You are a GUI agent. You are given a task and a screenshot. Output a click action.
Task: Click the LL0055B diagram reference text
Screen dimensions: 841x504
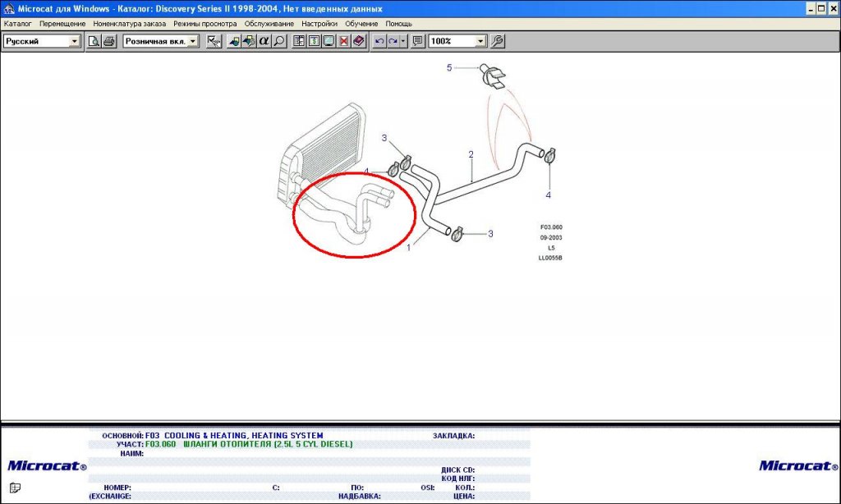(x=550, y=258)
